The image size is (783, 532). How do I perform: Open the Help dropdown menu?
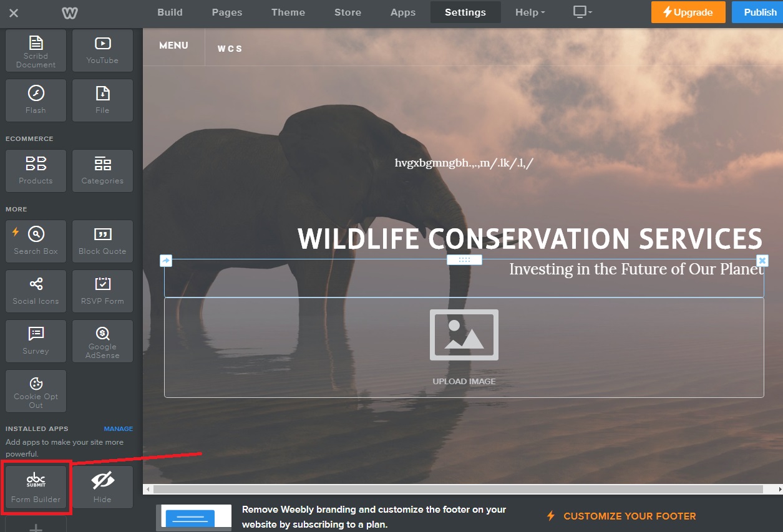pos(530,12)
